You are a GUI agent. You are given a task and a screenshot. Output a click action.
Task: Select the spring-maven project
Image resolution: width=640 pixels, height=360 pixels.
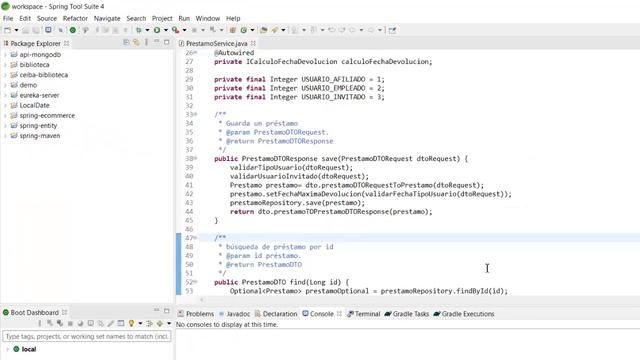tap(40, 136)
